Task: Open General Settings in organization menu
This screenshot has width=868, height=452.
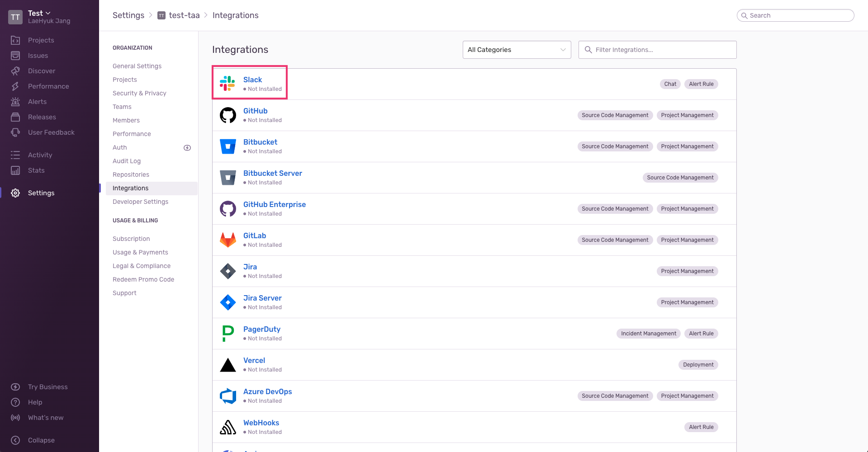Action: click(x=137, y=66)
